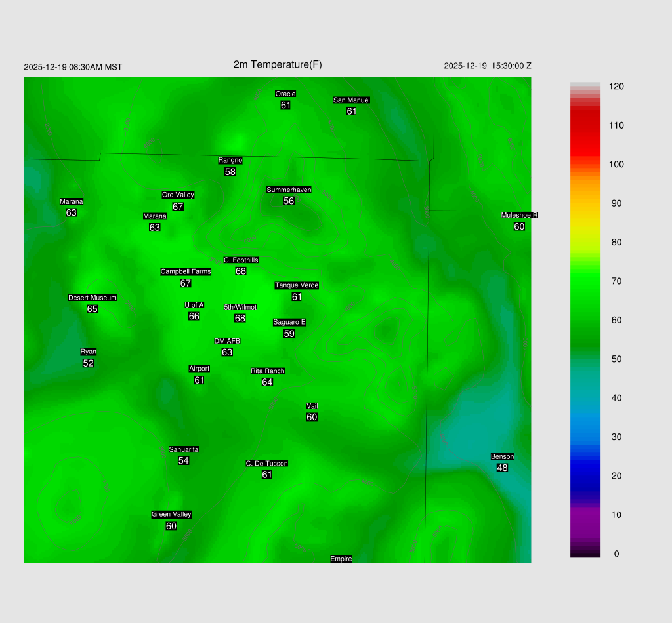The width and height of the screenshot is (672, 623).
Task: Click the blue 30 level on colorbar
Action: pyautogui.click(x=584, y=437)
